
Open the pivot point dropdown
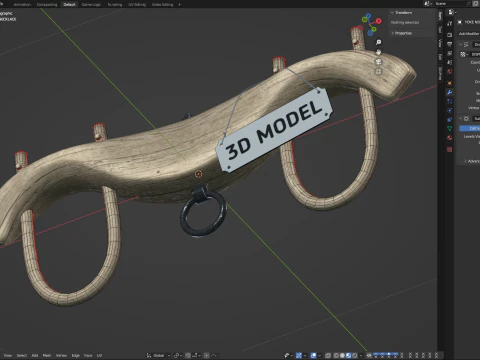click(177, 355)
